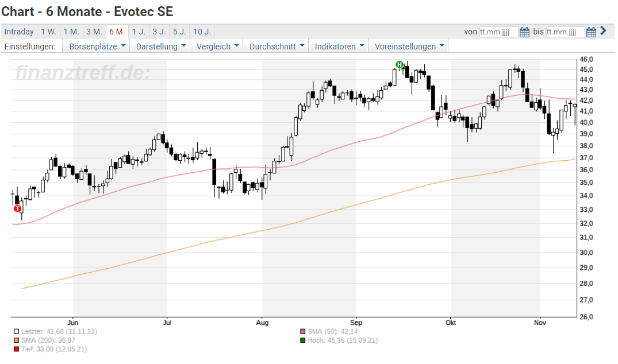
Task: Open the Indikatoren dropdown menu
Action: pyautogui.click(x=339, y=47)
